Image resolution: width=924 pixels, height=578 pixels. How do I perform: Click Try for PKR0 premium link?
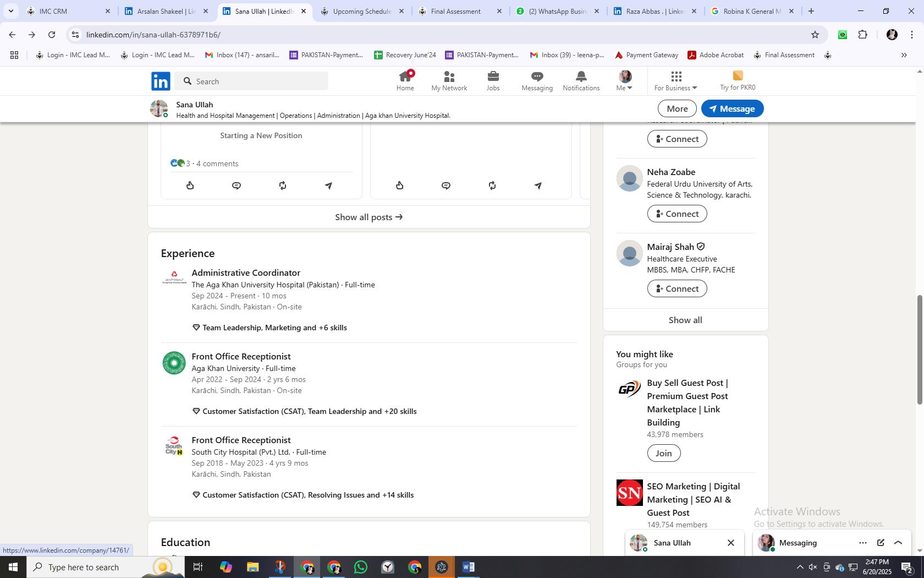point(738,81)
